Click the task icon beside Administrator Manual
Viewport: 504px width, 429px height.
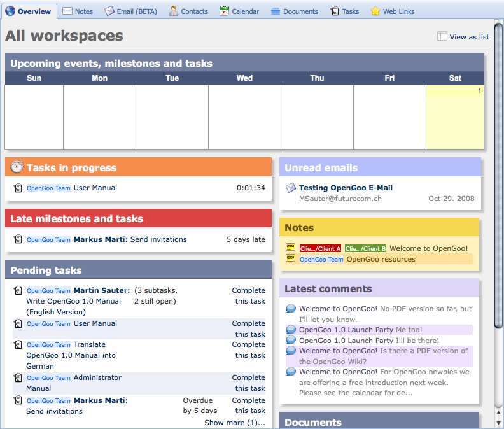[x=18, y=377]
